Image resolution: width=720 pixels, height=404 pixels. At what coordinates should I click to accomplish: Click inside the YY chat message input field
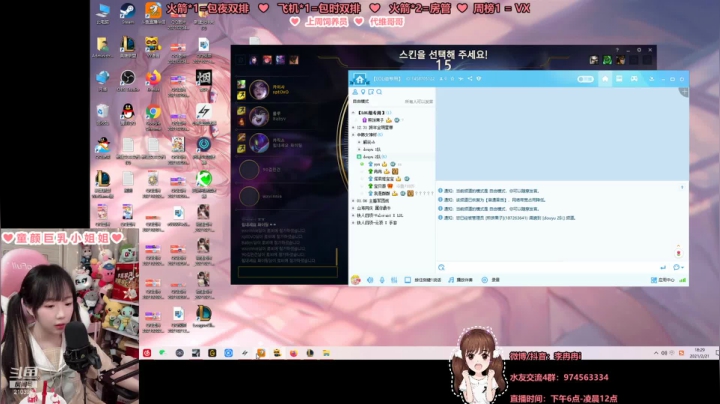coord(551,267)
